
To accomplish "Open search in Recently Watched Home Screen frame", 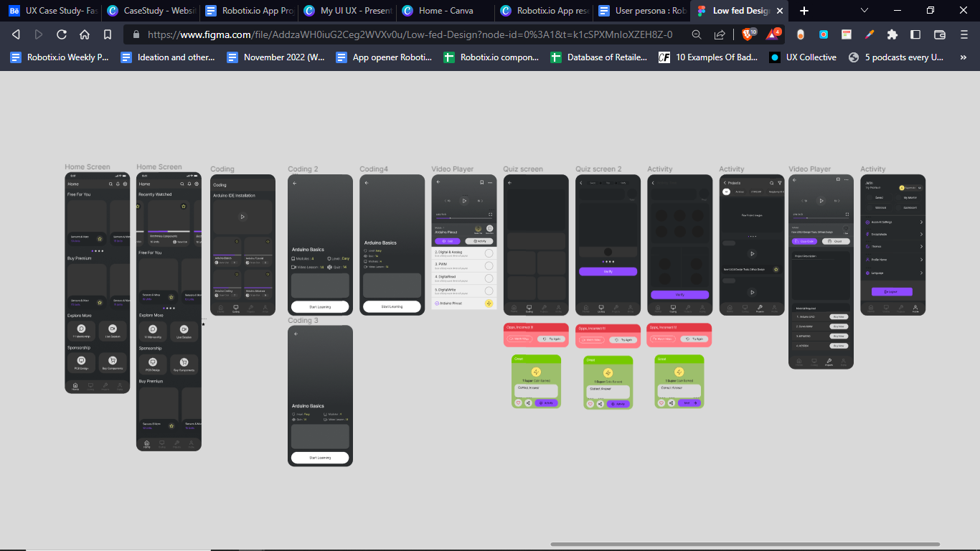I will (x=182, y=184).
